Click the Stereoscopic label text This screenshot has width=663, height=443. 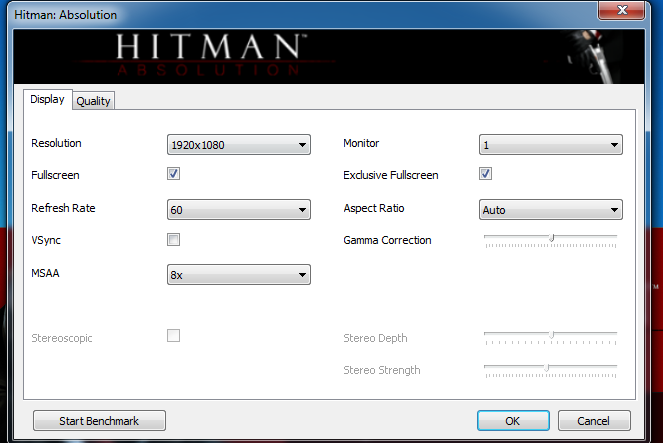click(x=62, y=338)
